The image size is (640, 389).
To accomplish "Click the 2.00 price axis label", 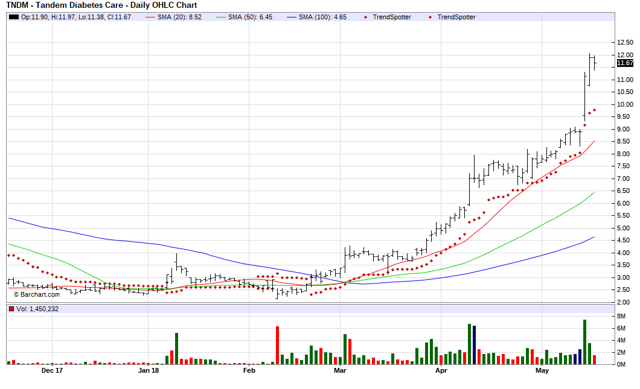I will pos(625,302).
